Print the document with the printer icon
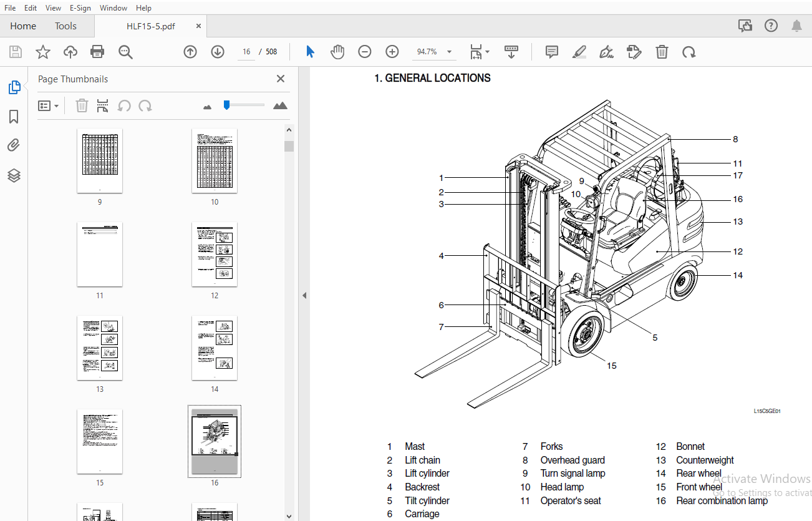The image size is (812, 521). (97, 52)
